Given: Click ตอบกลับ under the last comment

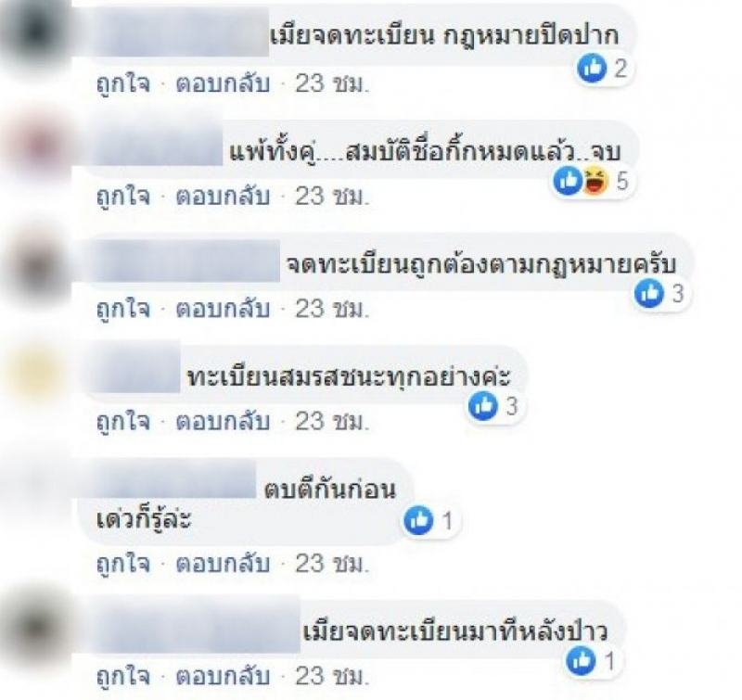Looking at the screenshot, I should point(223,676).
